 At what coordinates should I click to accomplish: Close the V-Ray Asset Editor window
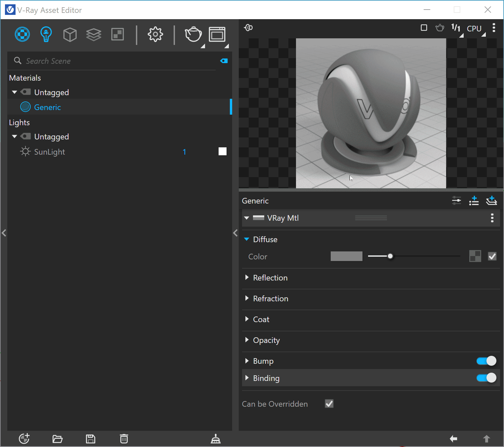(x=488, y=10)
